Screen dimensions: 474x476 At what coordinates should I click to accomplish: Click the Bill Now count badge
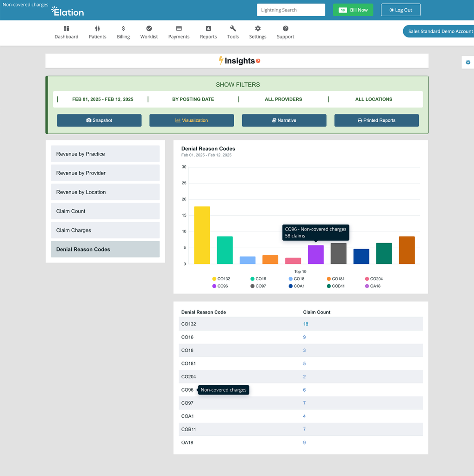(343, 10)
